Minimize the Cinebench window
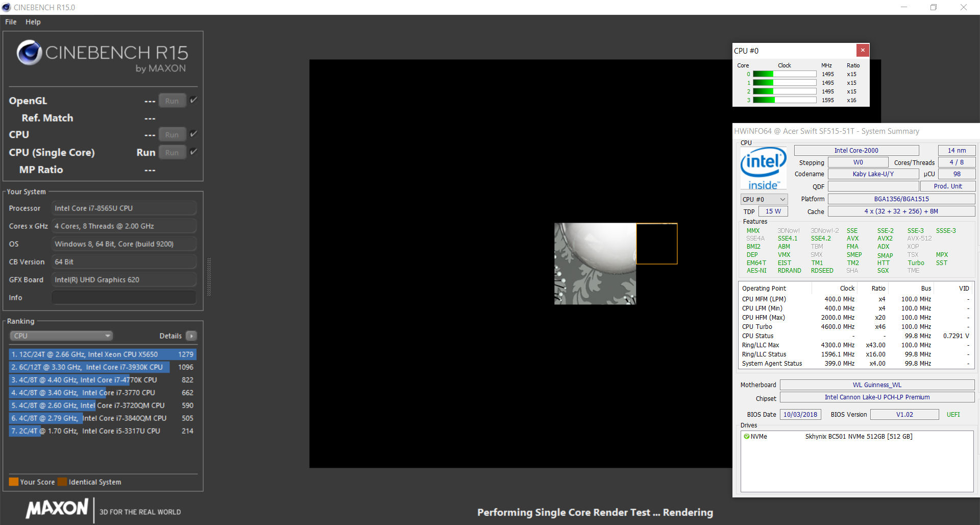Image resolution: width=980 pixels, height=525 pixels. [904, 7]
